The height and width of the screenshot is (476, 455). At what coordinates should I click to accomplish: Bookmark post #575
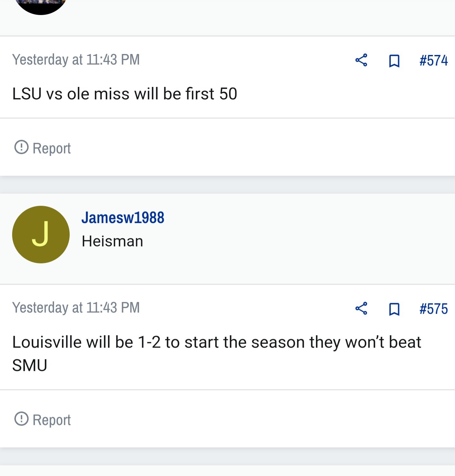pyautogui.click(x=394, y=309)
